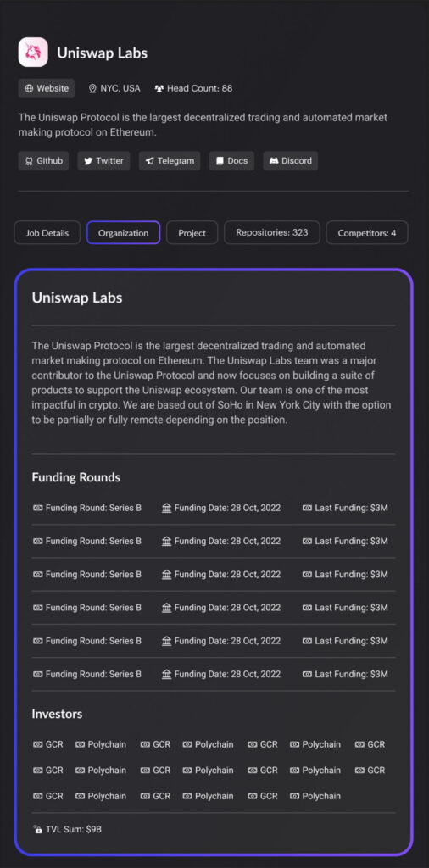The width and height of the screenshot is (429, 868).
Task: Click the Uniswap unicorn logo
Action: pos(33,53)
